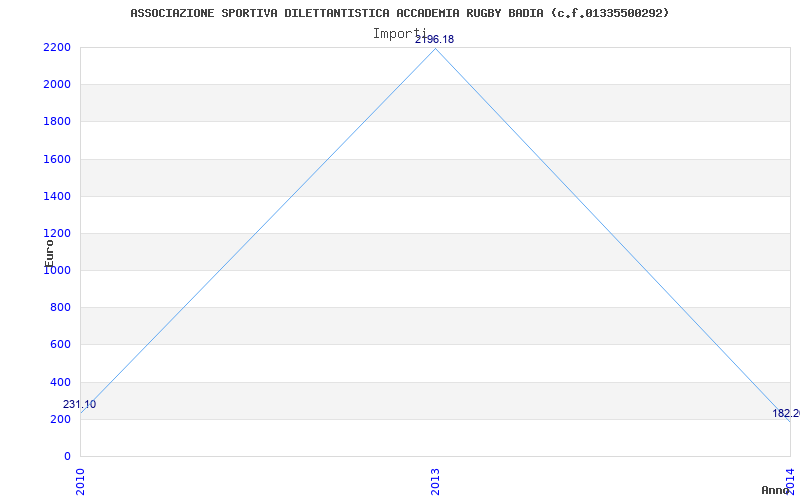Click the 1400 y-axis tick label
Screen dimensions: 800x500
click(57, 196)
